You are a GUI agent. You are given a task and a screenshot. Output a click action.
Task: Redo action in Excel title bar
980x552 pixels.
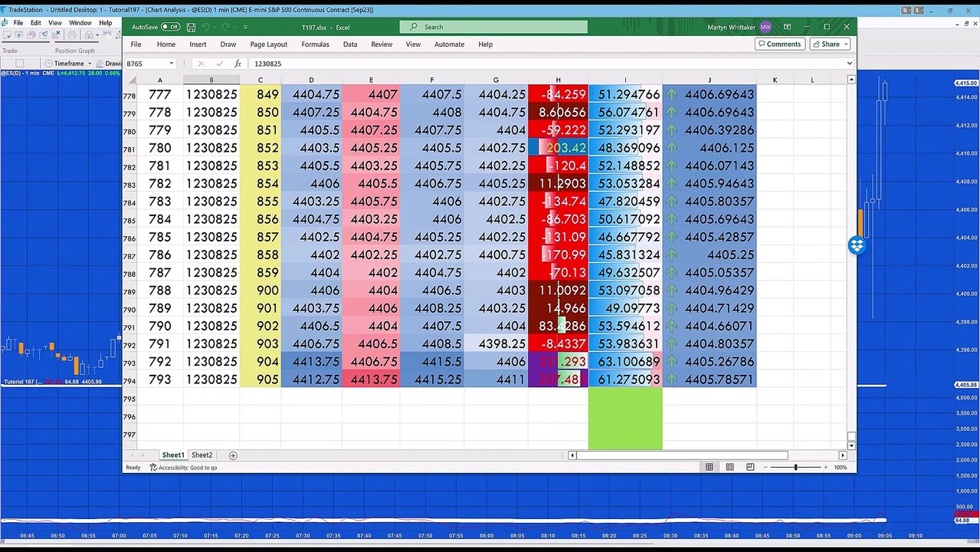coord(226,27)
